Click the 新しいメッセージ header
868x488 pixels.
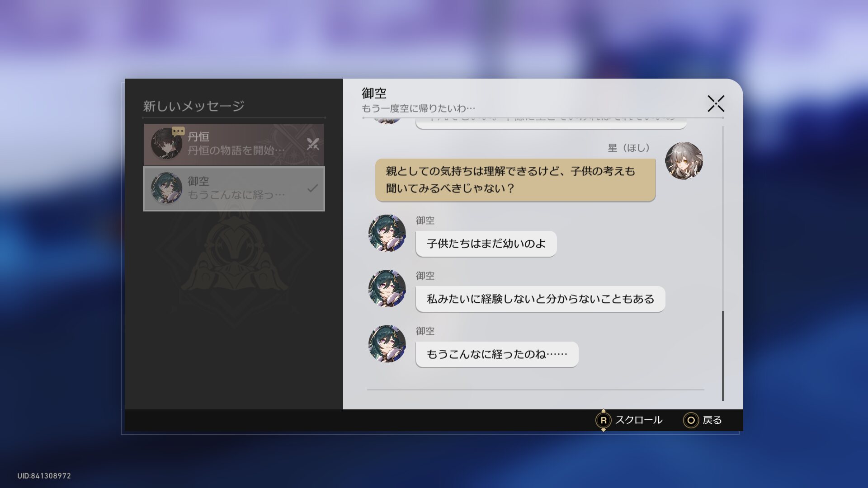click(x=193, y=106)
